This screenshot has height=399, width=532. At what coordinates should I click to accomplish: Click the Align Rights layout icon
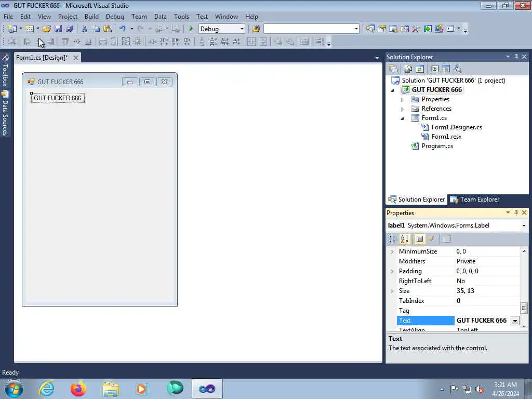click(x=50, y=42)
